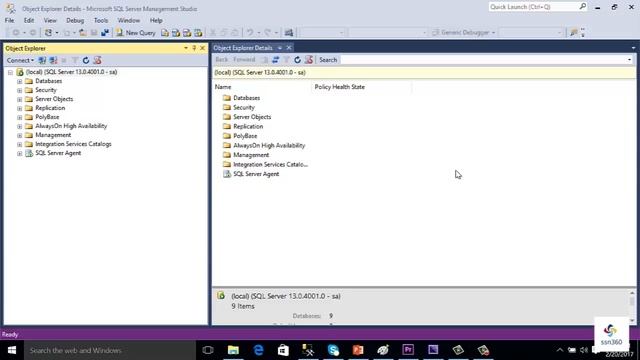
Task: Click the Activity Monitor icon in Object Explorer Details toolbar
Action: [309, 60]
